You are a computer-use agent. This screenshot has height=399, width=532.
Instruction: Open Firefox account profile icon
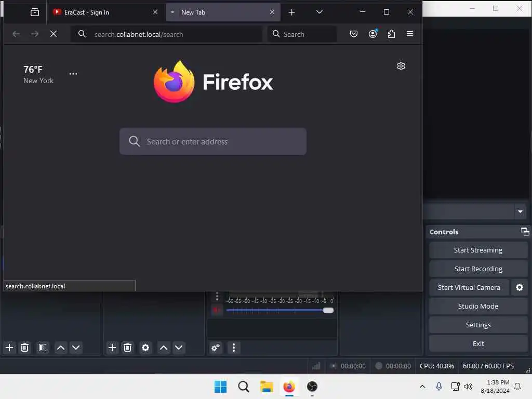click(373, 34)
